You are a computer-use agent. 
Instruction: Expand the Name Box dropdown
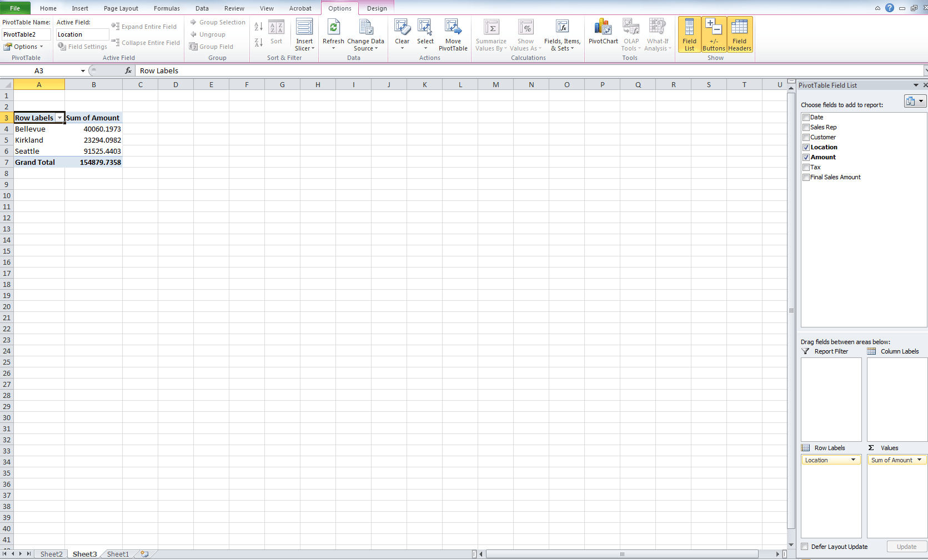point(83,70)
